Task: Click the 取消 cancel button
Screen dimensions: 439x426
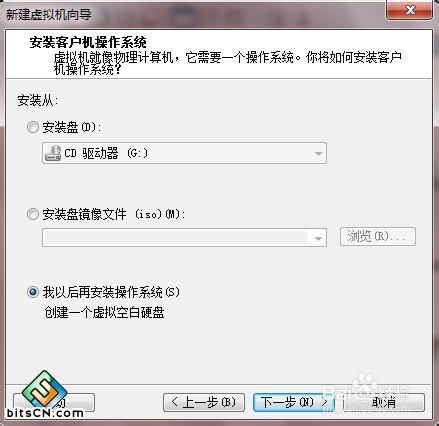Action: tap(383, 402)
